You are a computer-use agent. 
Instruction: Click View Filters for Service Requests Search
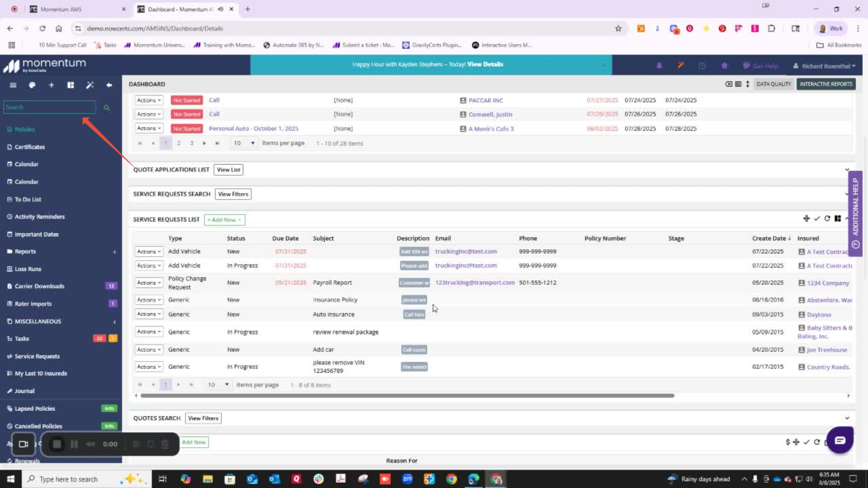233,194
